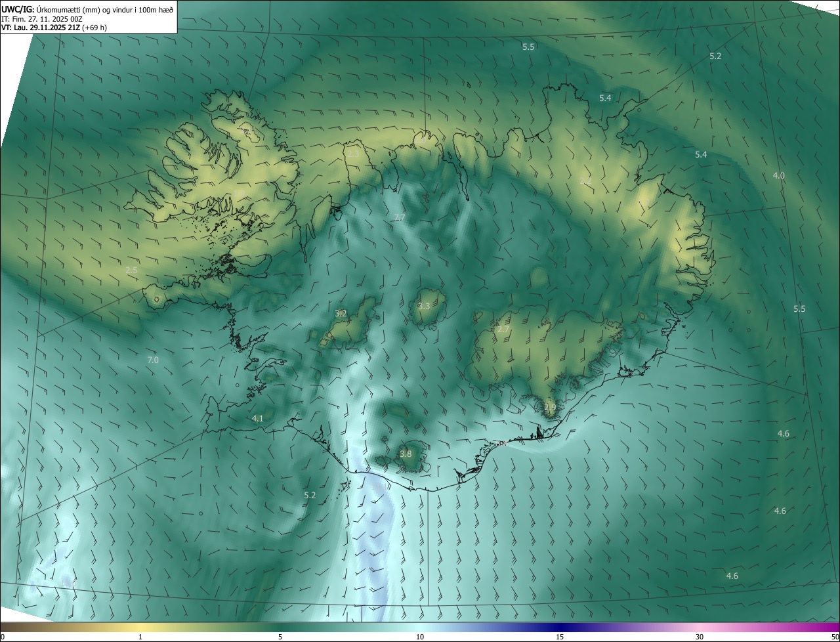
Task: Click the "10" tick on the color scale
Action: pos(420,637)
